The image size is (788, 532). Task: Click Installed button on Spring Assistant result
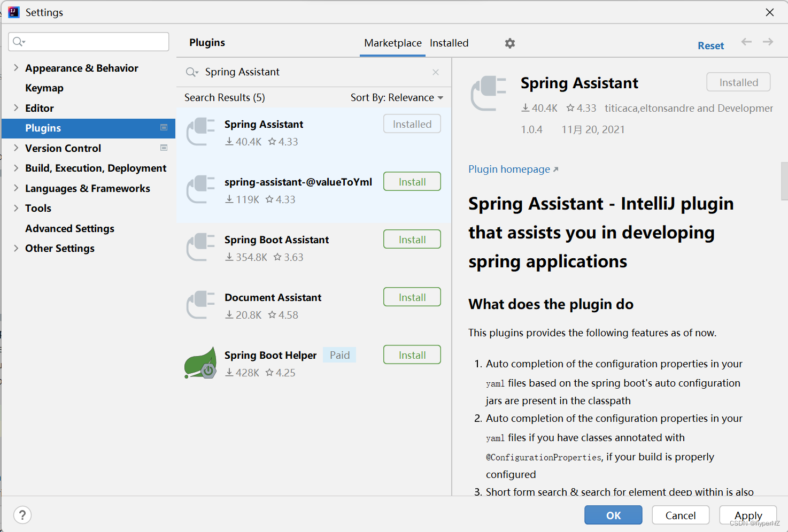pyautogui.click(x=412, y=124)
